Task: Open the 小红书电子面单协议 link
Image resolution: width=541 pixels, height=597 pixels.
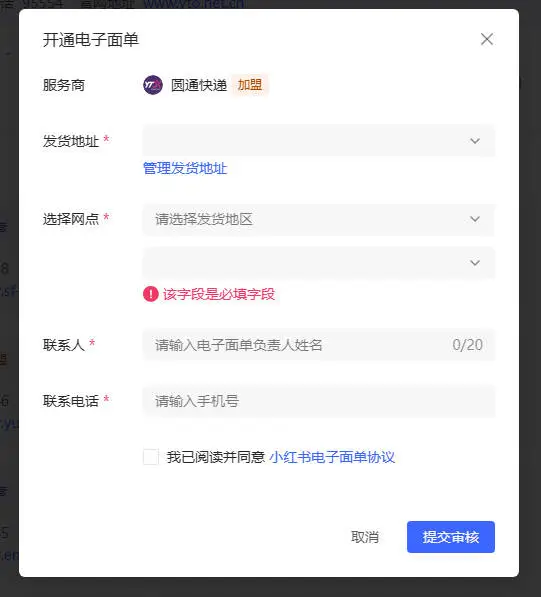Action: click(x=332, y=457)
